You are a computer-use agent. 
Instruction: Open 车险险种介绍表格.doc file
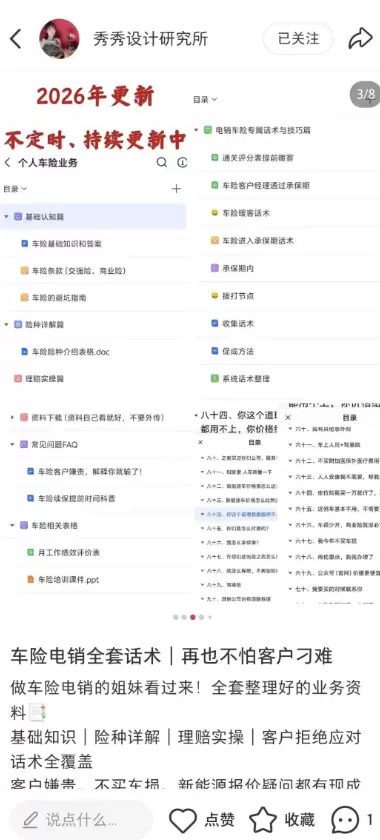click(x=71, y=352)
